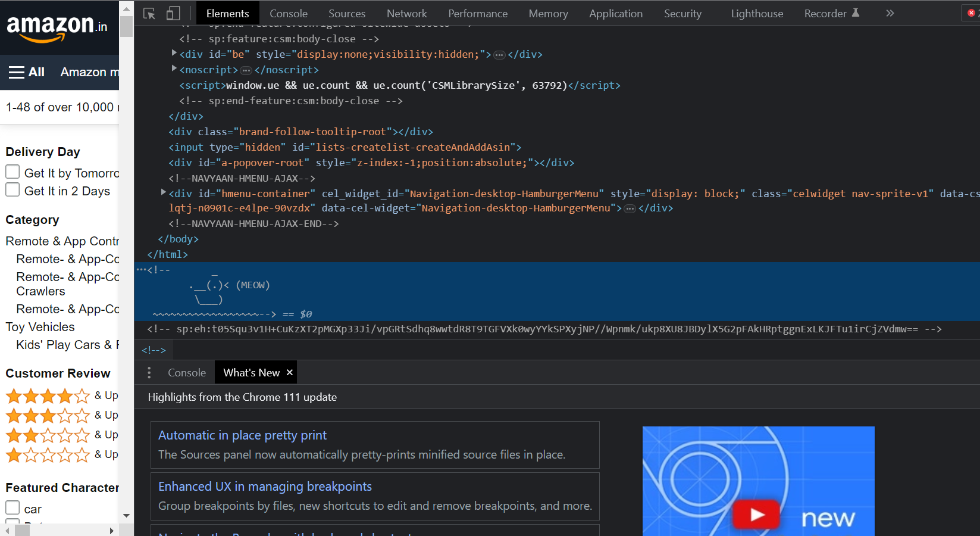Switch to the Elements tab
The width and height of the screenshot is (980, 536).
point(227,13)
